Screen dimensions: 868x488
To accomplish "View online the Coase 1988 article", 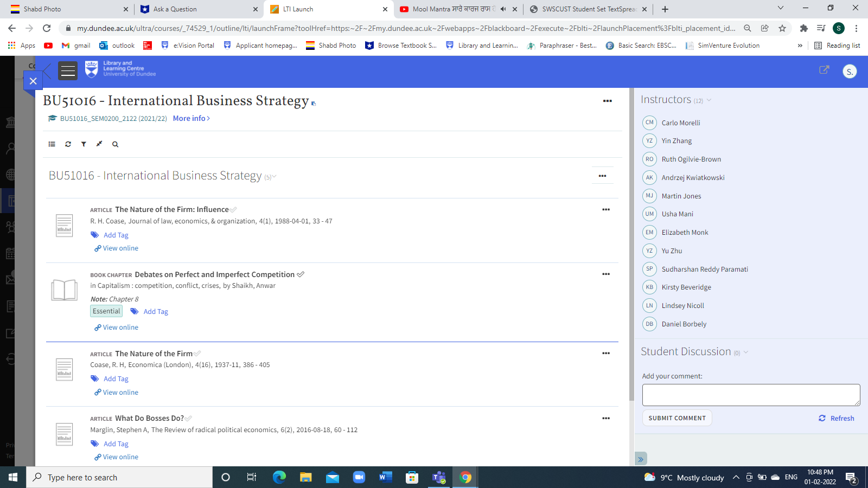I will click(x=117, y=248).
